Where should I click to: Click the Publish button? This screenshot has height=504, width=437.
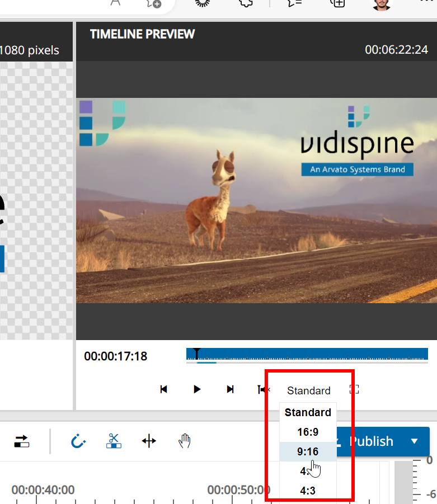(369, 441)
